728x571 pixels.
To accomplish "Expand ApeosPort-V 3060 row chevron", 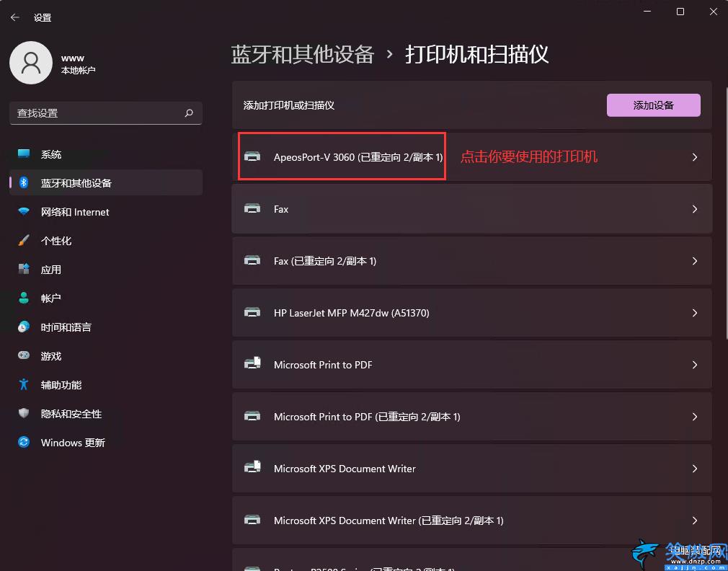I will pos(695,157).
